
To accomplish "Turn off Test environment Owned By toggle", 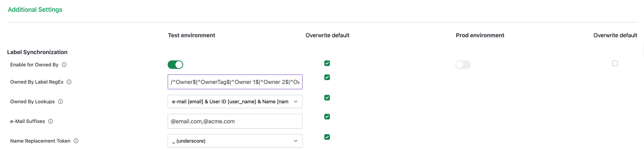I will [x=176, y=65].
